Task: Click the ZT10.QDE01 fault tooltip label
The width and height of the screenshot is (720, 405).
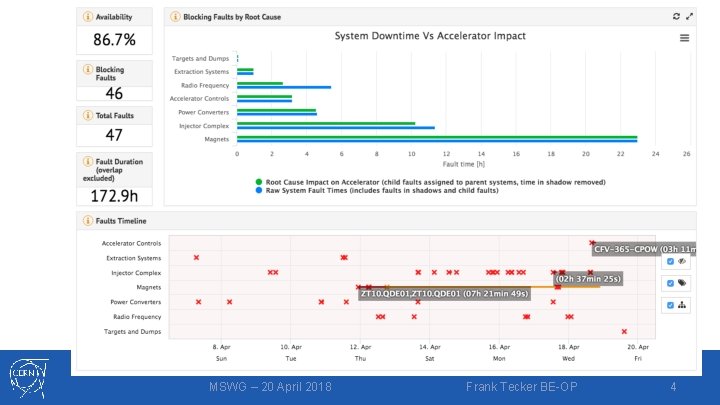Action: point(444,294)
